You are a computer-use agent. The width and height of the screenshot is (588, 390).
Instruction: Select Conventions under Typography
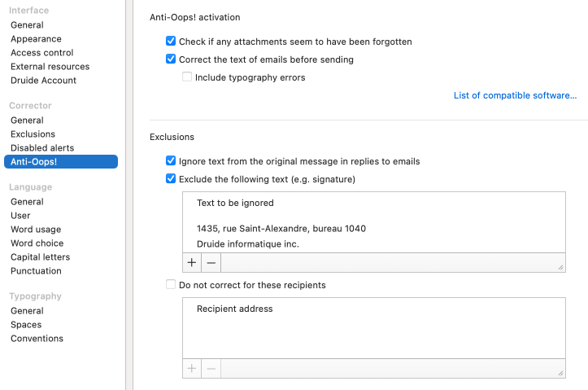coord(37,339)
